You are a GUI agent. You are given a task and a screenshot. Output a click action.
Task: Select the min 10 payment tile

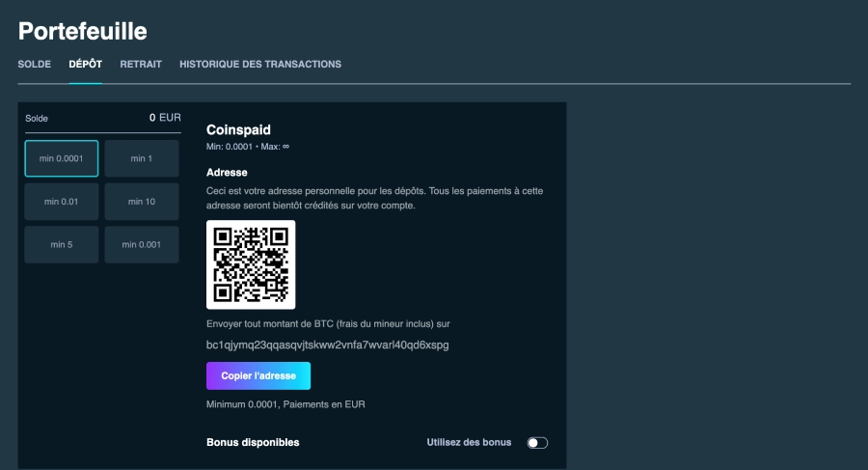142,202
